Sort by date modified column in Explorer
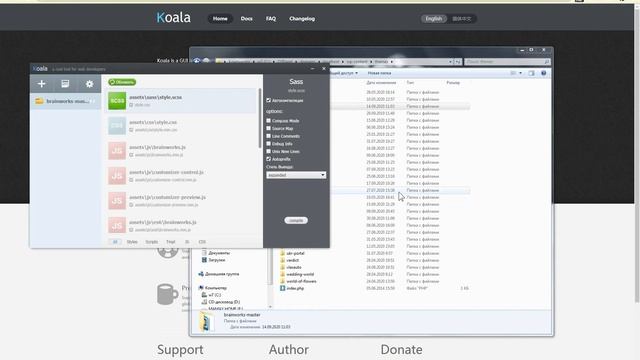This screenshot has height=360, width=640. coord(381,82)
